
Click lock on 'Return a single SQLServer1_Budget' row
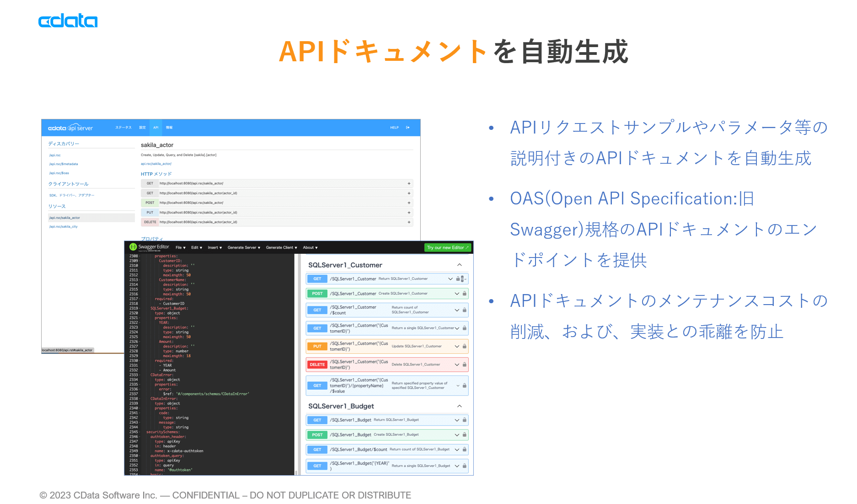pyautogui.click(x=464, y=466)
